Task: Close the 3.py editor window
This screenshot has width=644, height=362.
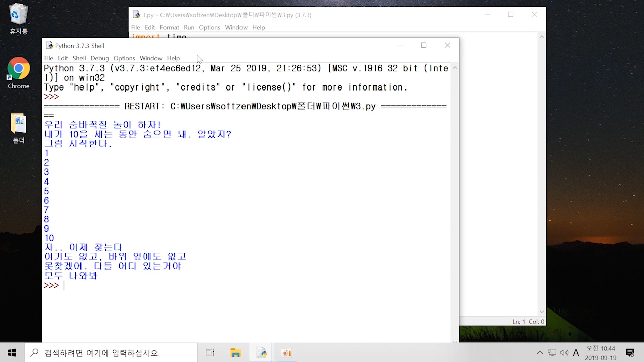Action: tap(534, 15)
